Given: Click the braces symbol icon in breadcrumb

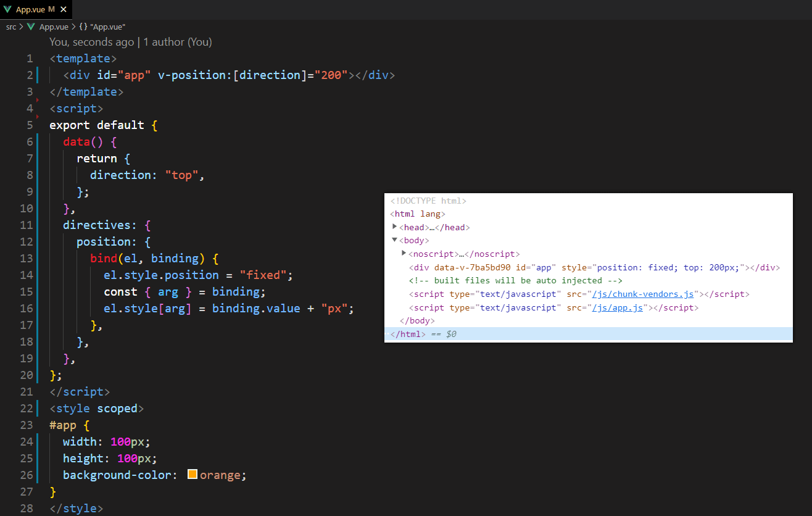Looking at the screenshot, I should coord(83,27).
